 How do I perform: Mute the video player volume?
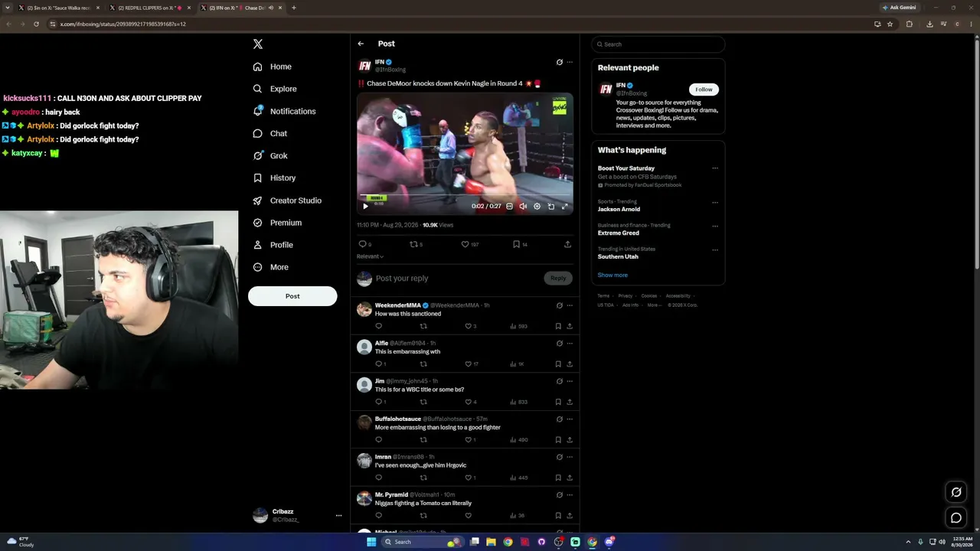pyautogui.click(x=523, y=206)
